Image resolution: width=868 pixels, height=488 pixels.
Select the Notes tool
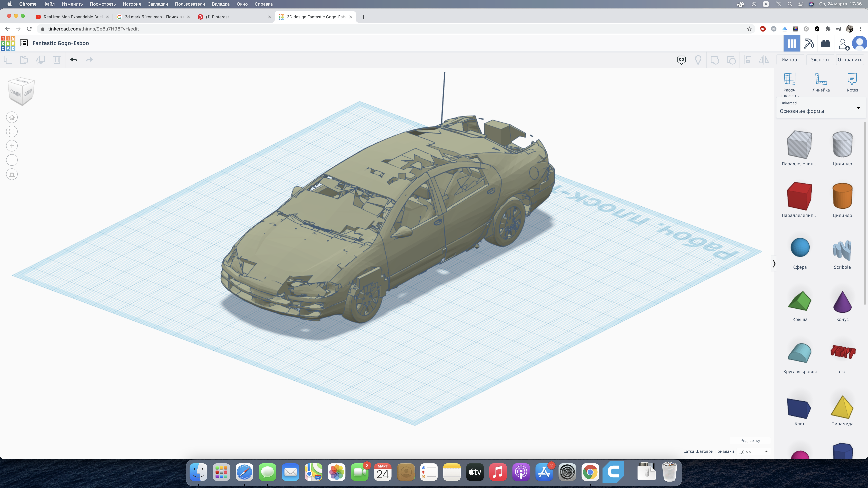(852, 83)
